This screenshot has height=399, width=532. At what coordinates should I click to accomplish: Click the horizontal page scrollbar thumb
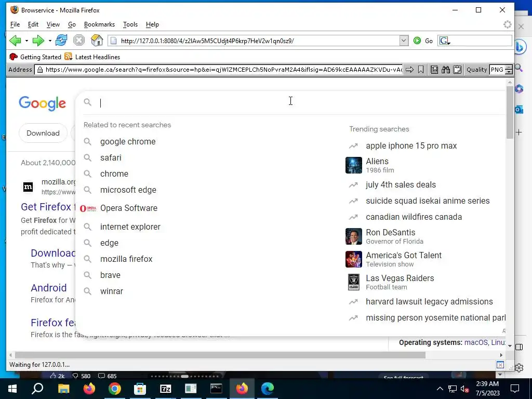[220, 355]
